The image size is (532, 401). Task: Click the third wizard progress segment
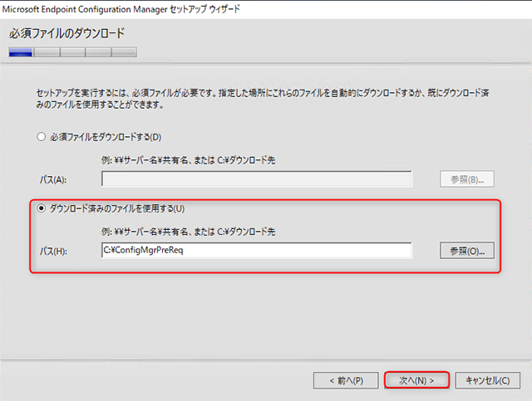click(72, 52)
